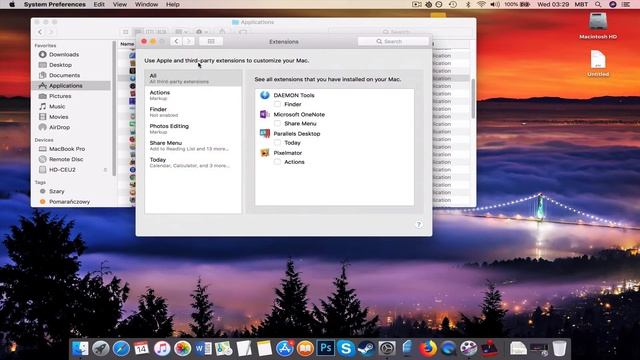
Task: Open Macintosh HD on the desktop
Action: 598,26
